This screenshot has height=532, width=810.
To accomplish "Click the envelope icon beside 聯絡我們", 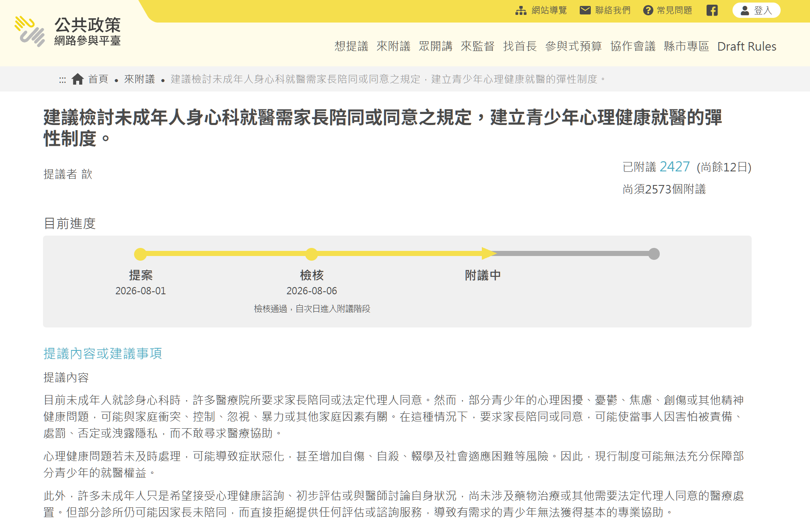I will coord(585,10).
